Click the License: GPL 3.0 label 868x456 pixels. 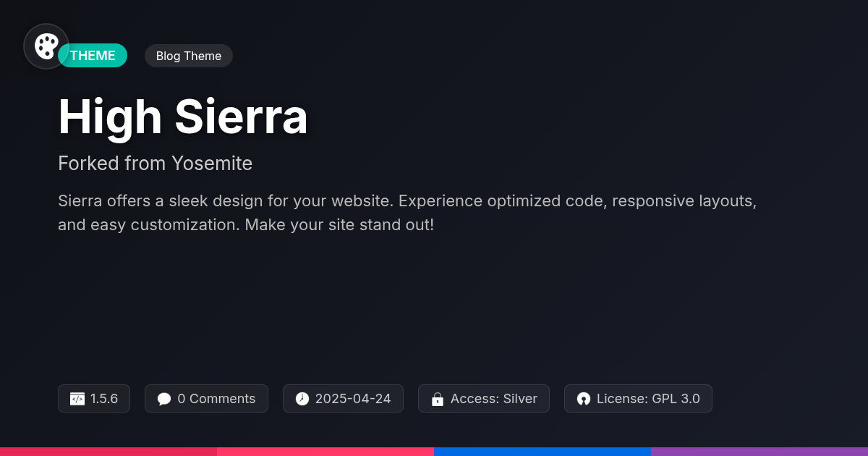(648, 399)
